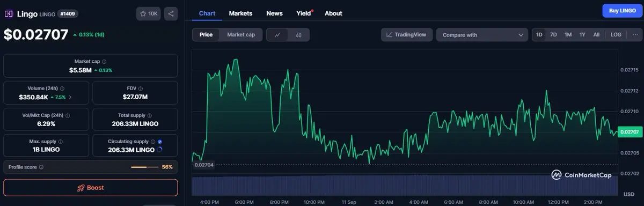Image resolution: width=644 pixels, height=206 pixels.
Task: Click the Boost button
Action: [x=91, y=188]
